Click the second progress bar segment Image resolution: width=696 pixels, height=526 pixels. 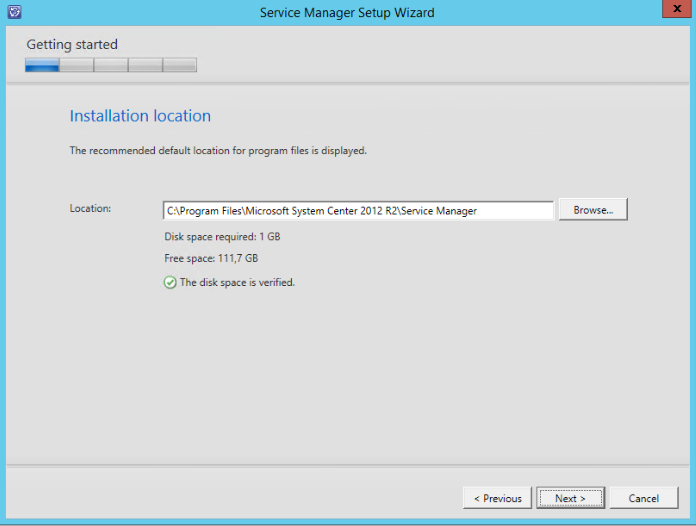point(76,65)
